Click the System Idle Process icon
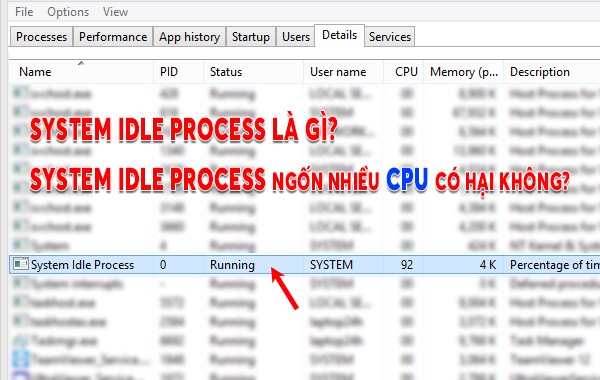This screenshot has width=600, height=380. pos(21,264)
